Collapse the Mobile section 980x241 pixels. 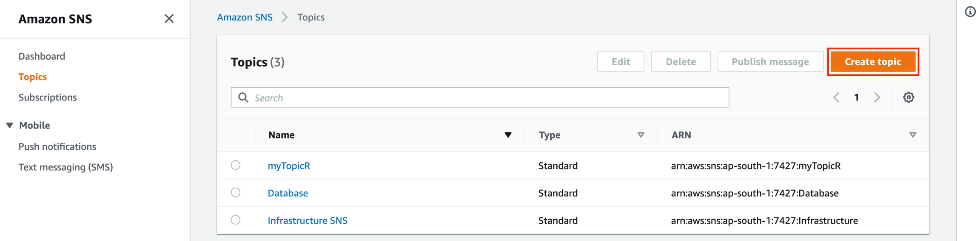(10, 125)
